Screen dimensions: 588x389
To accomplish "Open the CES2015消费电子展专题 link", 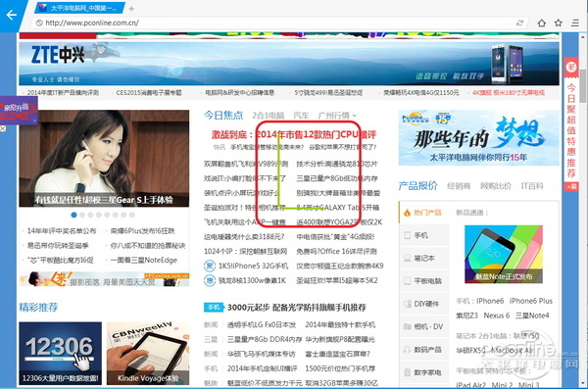I will point(149,93).
